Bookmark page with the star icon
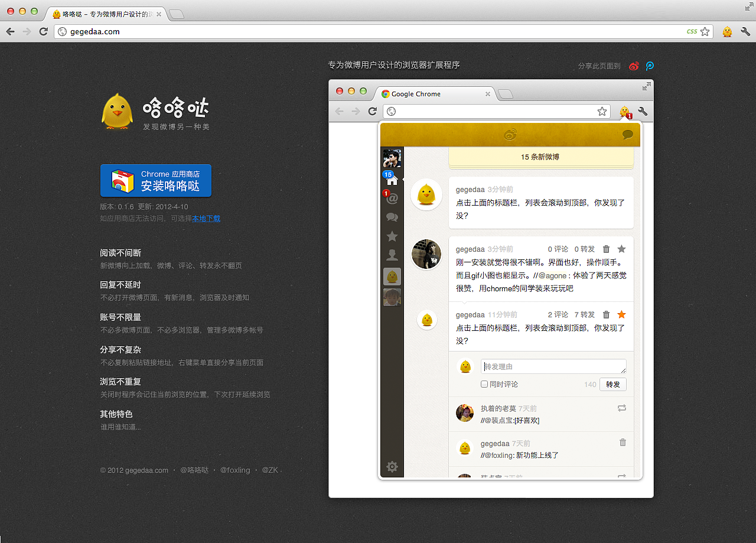The width and height of the screenshot is (756, 543). click(x=705, y=32)
